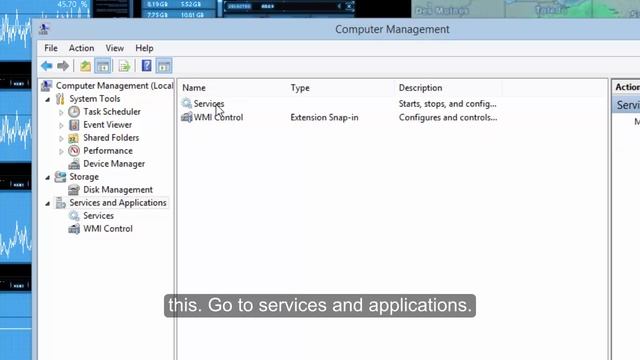Click the Storage node icon

tap(60, 177)
